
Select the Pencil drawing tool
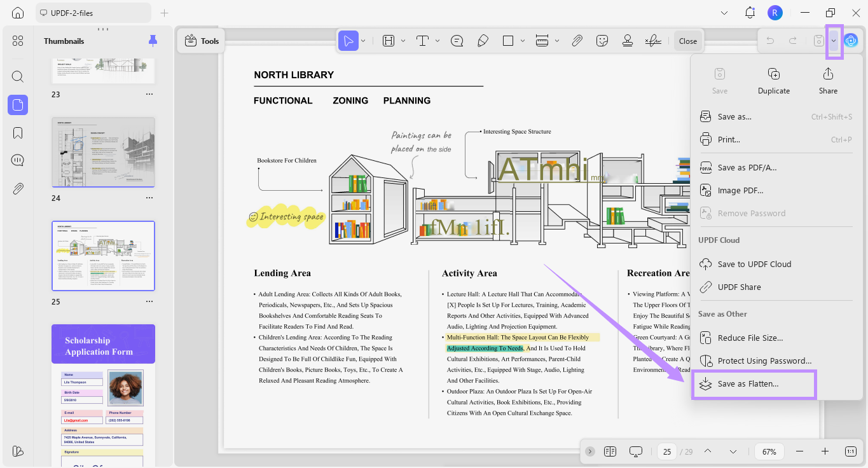483,41
